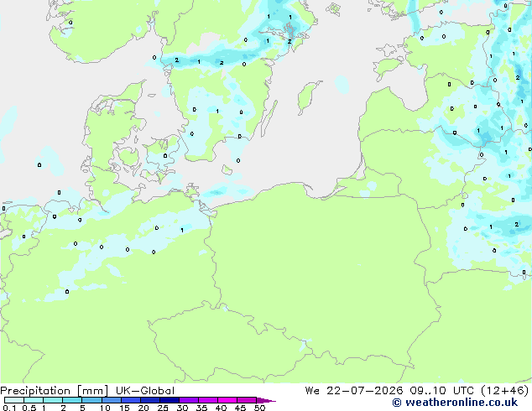Click the '45' legend scale label
Screen dimensions: 532x411
240,408
